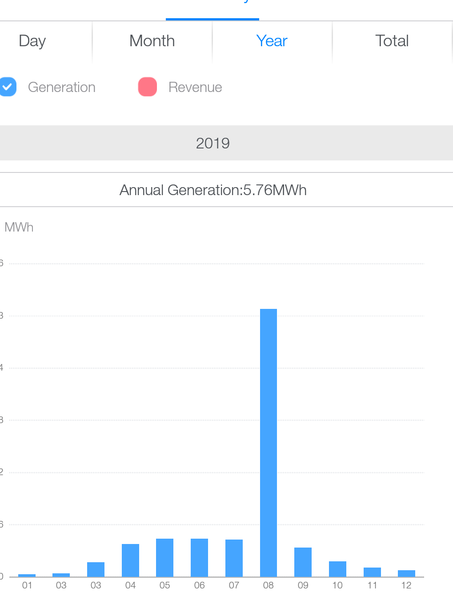Switch to the Day tab
Screen dimensions: 453x600
[32, 41]
